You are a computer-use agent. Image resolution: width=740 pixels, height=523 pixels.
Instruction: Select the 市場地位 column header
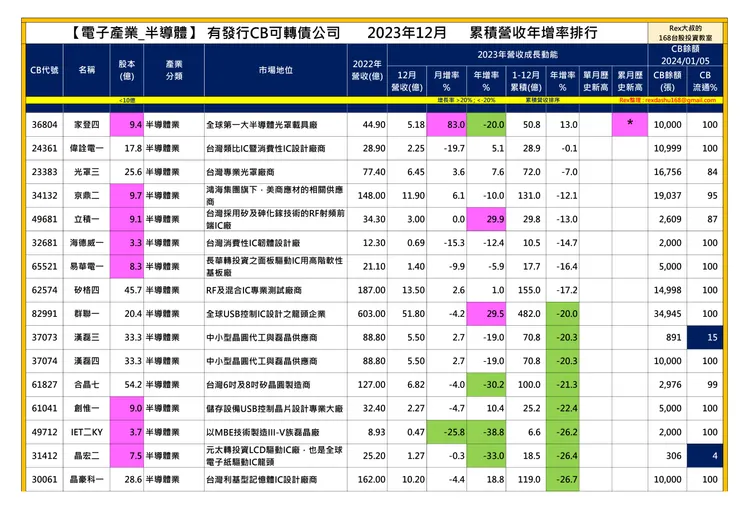pyautogui.click(x=276, y=70)
